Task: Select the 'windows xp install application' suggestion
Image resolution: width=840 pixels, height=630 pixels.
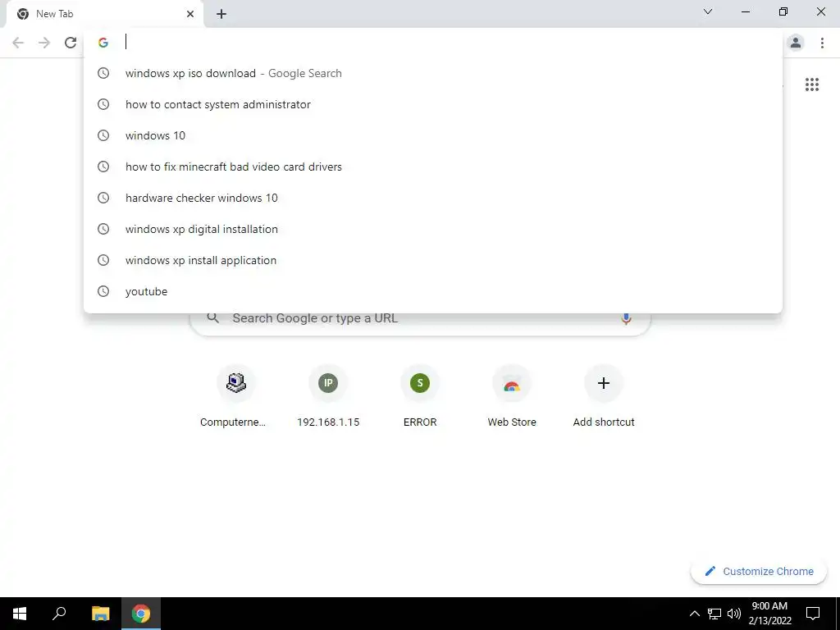Action: click(x=433, y=260)
